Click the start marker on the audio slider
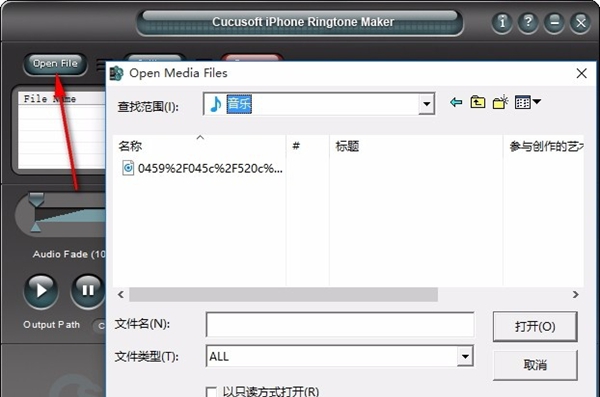Image resolution: width=600 pixels, height=397 pixels. [x=36, y=200]
